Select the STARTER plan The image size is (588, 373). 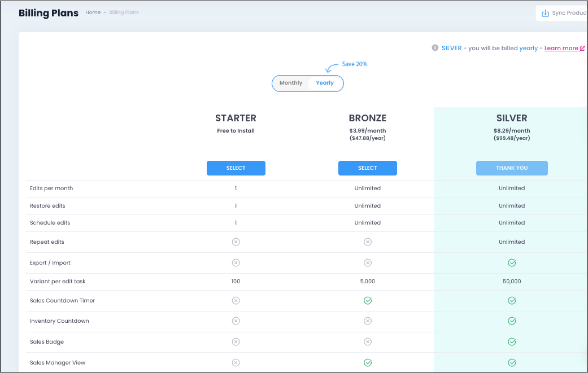236,168
